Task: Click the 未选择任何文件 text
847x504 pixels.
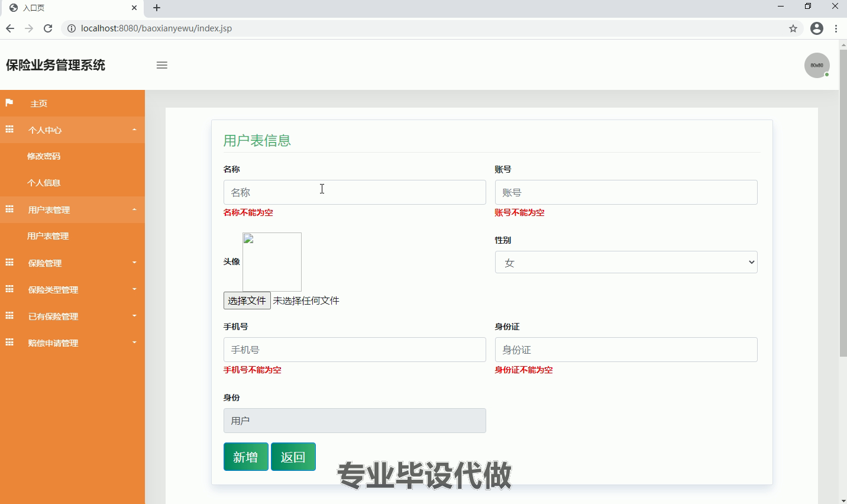Action: [306, 301]
